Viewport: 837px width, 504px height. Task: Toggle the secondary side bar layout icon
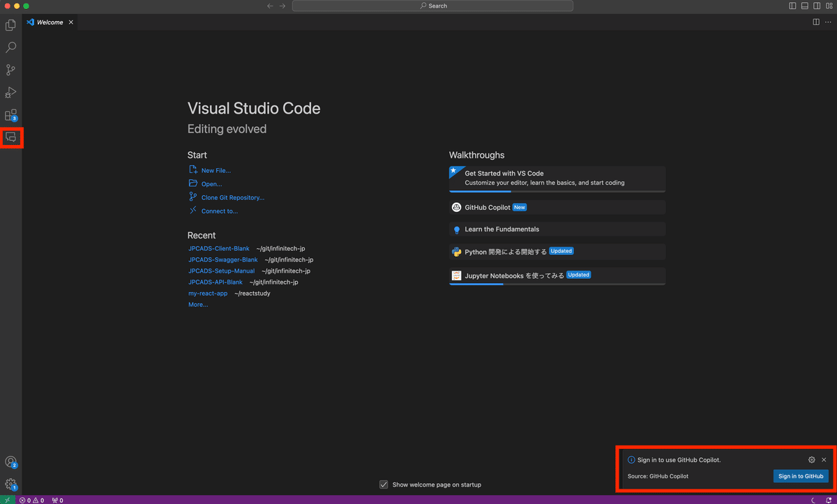[x=817, y=6]
